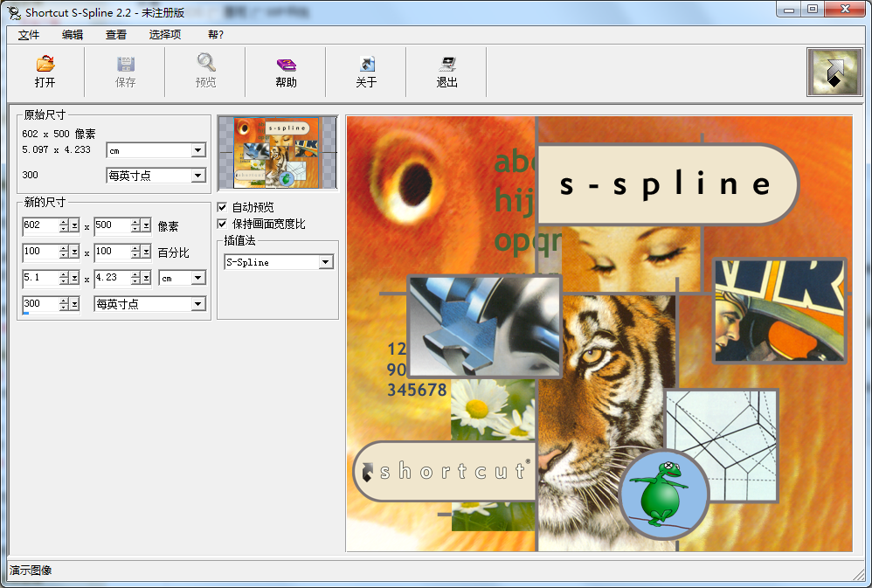The image size is (872, 588).
Task: Click the Exit (退出) toolbar icon
Action: (x=447, y=64)
